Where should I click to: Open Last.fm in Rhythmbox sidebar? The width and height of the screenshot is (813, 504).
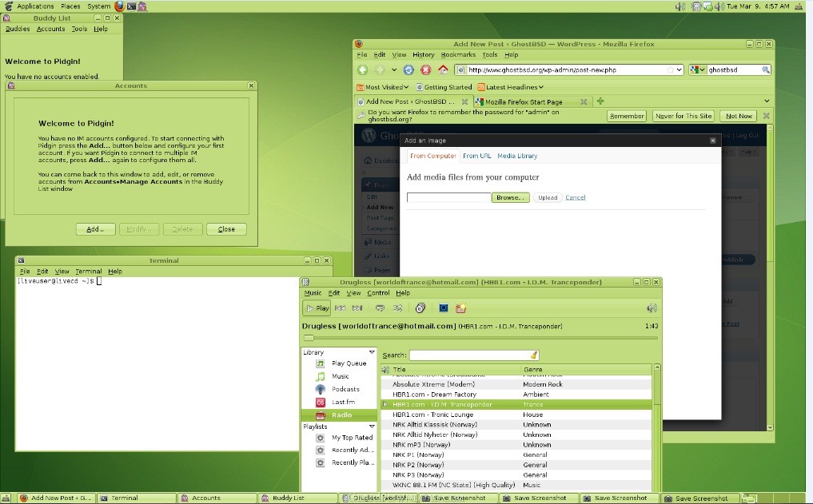pos(343,402)
